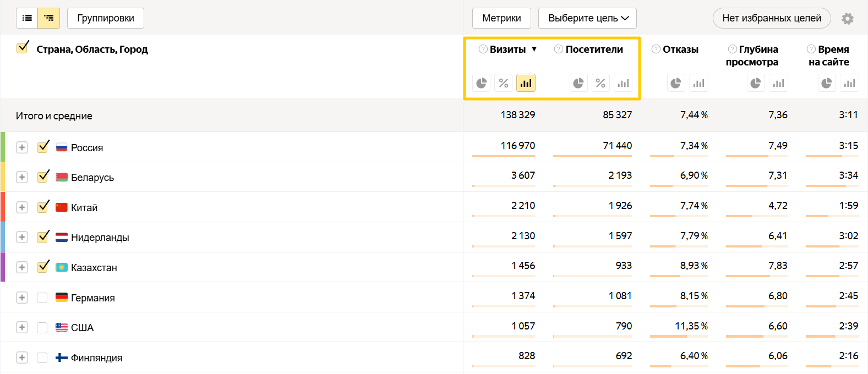Viewport: 868px width, 374px height.
Task: Uncheck the Россия row checkbox
Action: coord(42,147)
